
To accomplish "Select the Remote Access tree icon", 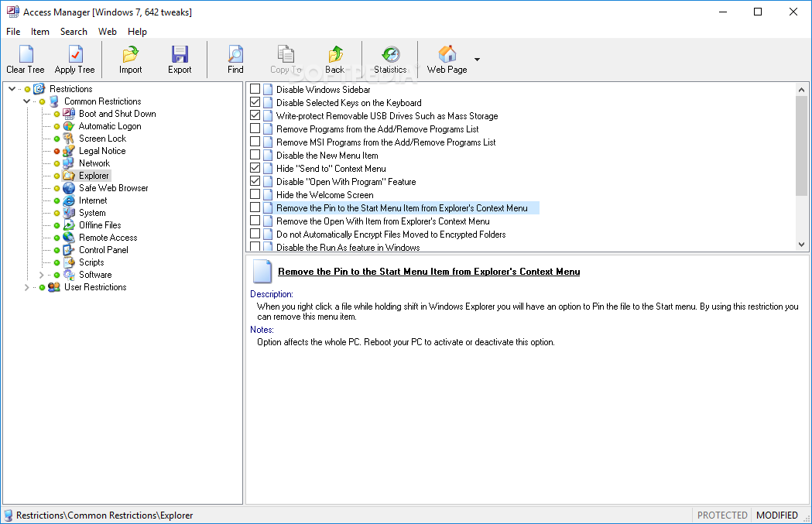I will (x=69, y=238).
